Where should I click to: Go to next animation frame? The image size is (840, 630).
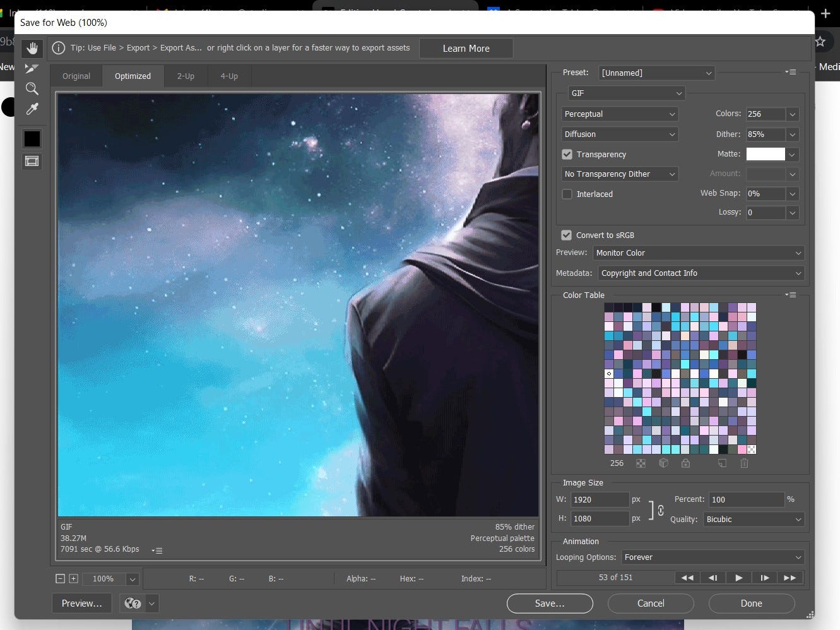[x=764, y=578]
